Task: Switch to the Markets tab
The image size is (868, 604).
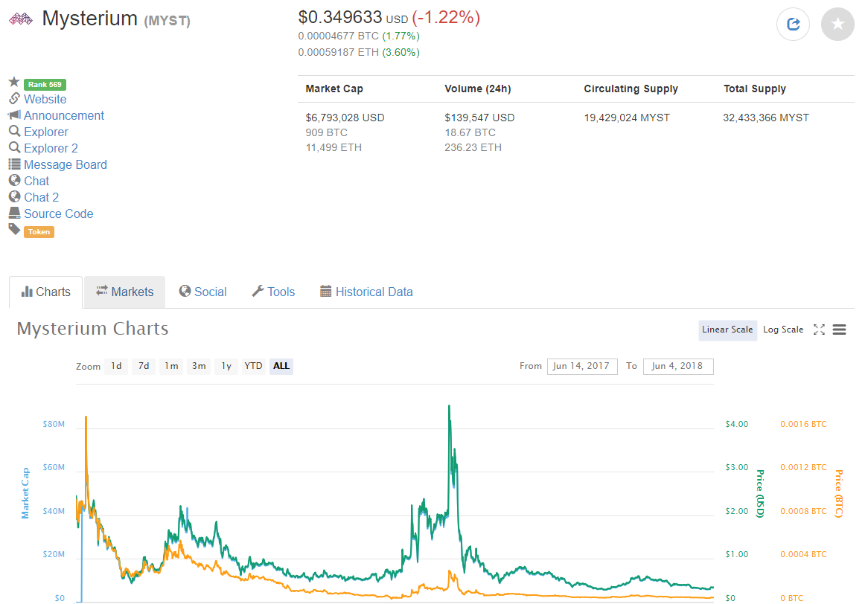Action: pyautogui.click(x=124, y=292)
